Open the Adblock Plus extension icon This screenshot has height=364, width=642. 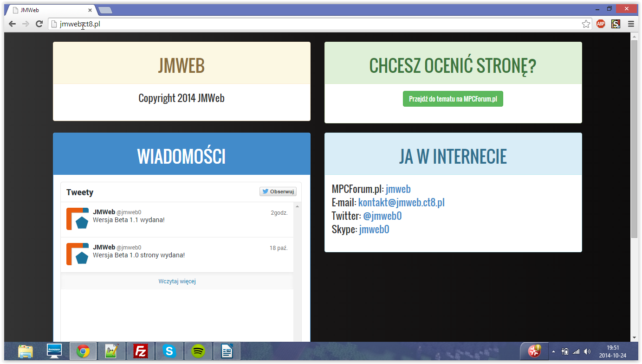[x=601, y=24]
